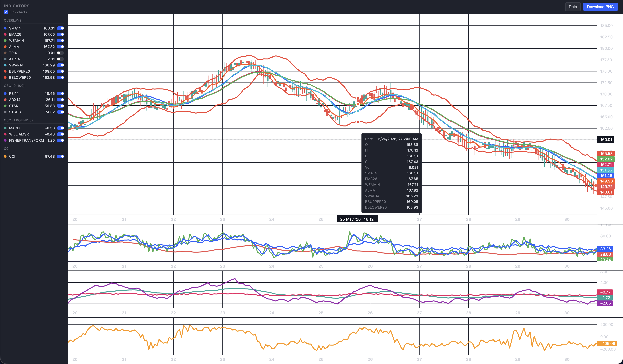Click the OSC (0-100) section header
The image size is (623, 364).
pyautogui.click(x=14, y=86)
